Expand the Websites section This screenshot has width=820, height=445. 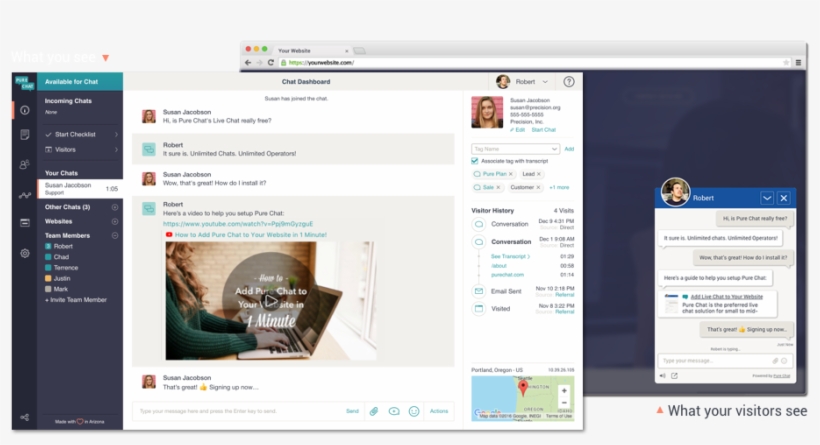(115, 221)
